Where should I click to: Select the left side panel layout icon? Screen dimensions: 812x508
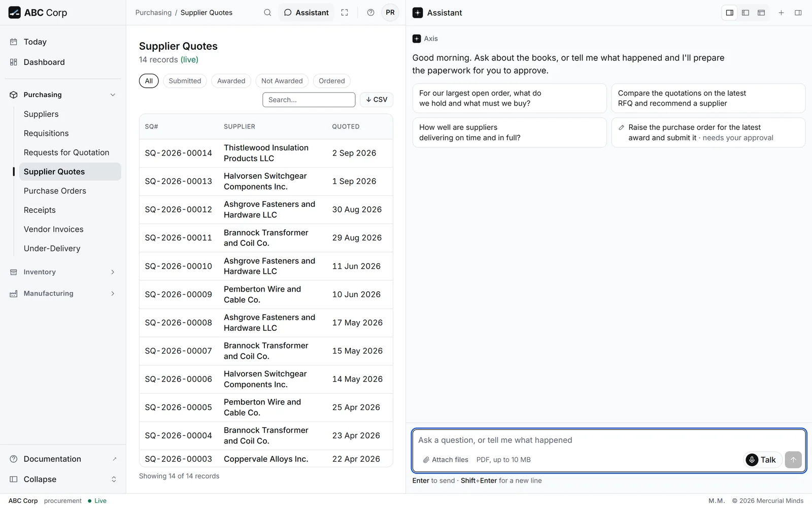click(x=746, y=13)
